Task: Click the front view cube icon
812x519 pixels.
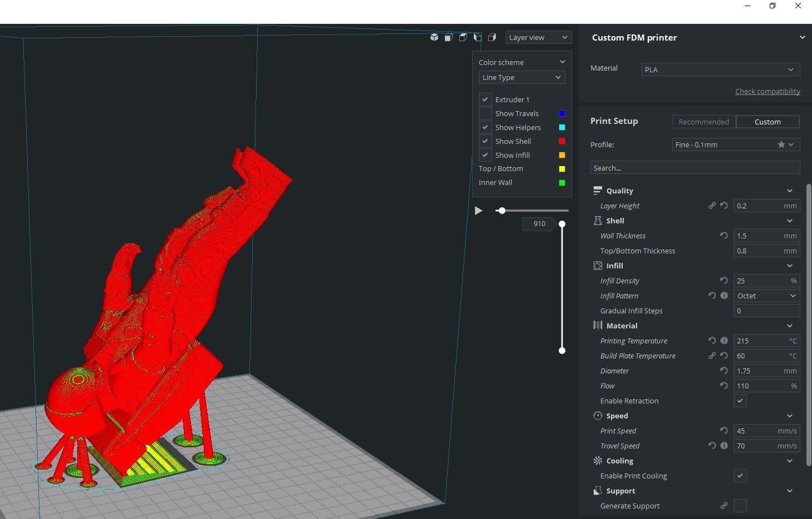Action: (x=448, y=37)
